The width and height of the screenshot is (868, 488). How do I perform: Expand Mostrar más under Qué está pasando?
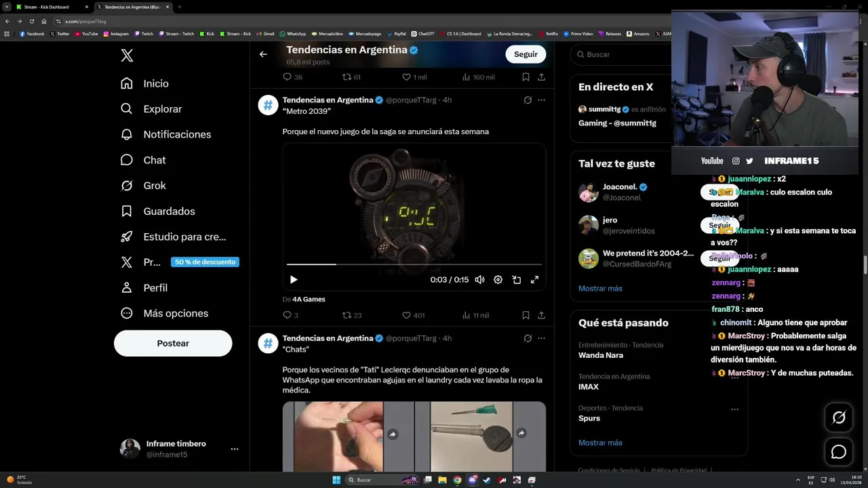coord(600,443)
